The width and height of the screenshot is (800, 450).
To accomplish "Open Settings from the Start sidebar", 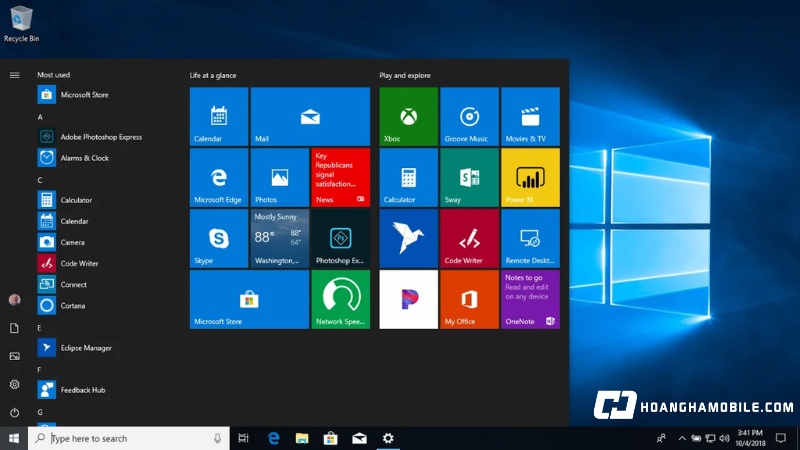I will 14,384.
